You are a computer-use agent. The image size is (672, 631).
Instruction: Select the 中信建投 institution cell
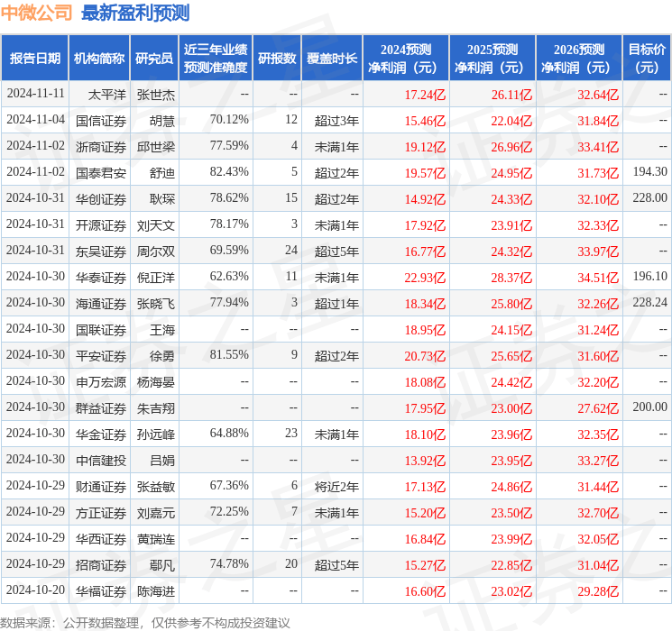(x=101, y=461)
